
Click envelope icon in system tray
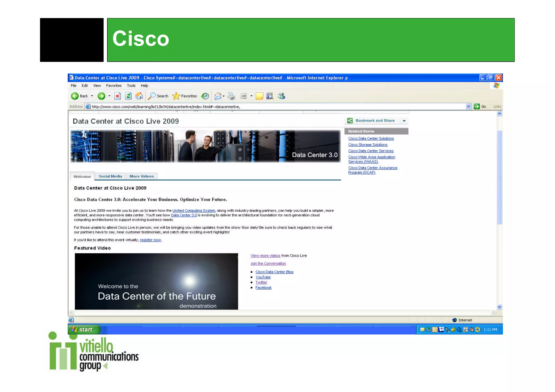tap(422, 330)
